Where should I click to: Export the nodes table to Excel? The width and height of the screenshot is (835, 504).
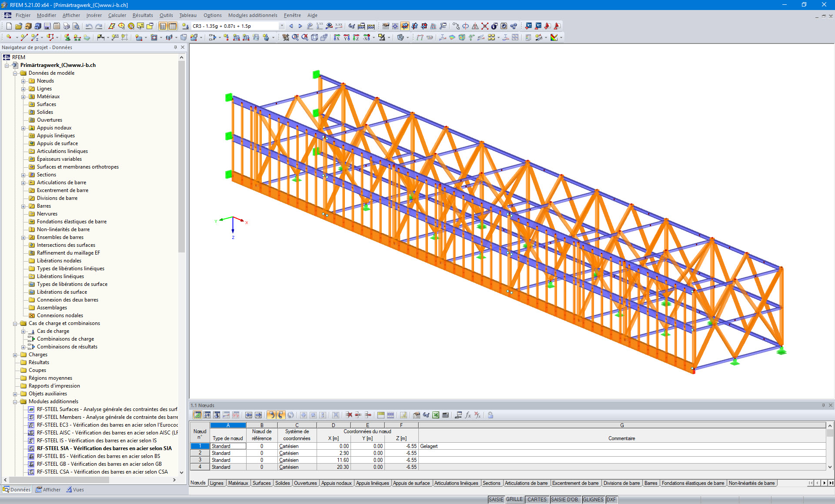coord(435,415)
